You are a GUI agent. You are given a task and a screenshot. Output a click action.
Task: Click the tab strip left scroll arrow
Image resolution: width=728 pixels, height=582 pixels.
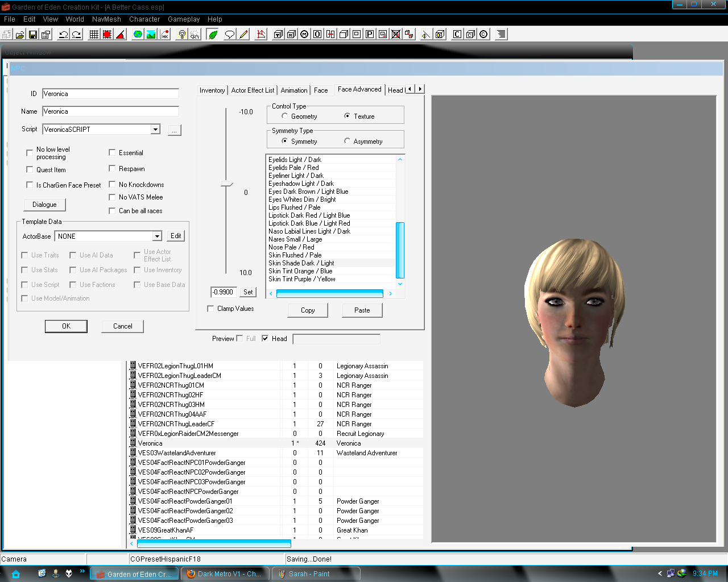click(410, 89)
